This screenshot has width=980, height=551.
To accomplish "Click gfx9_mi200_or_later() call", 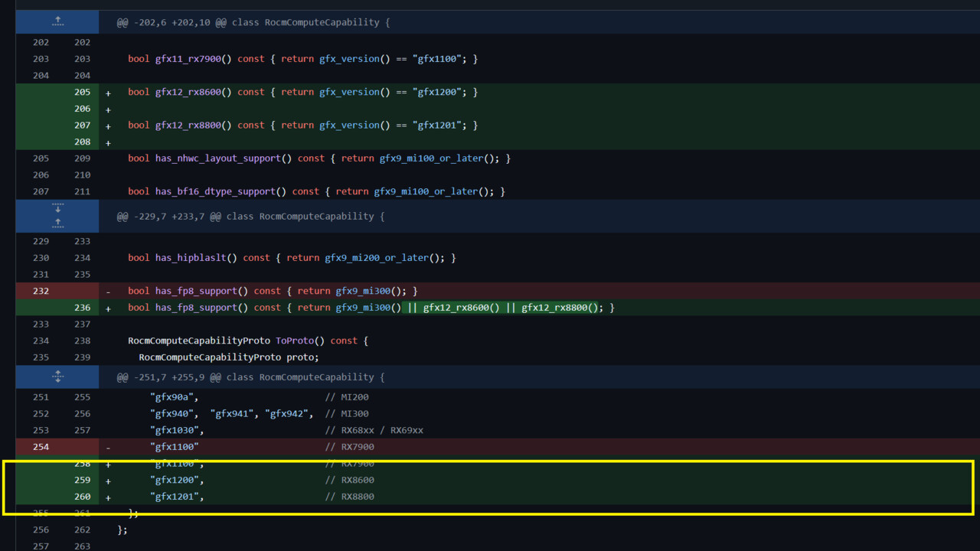I will tap(384, 258).
